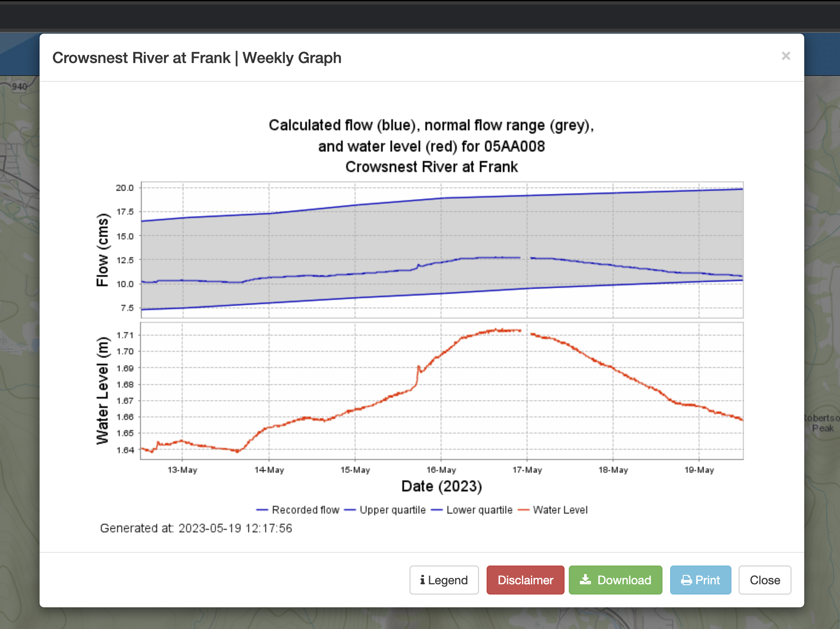Click the red Disclaimer button

point(525,580)
